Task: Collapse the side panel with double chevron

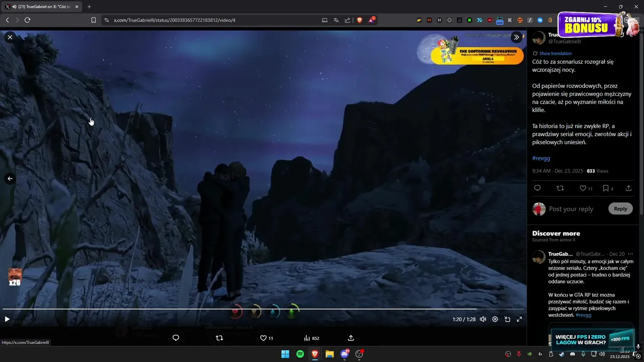Action: point(516,37)
